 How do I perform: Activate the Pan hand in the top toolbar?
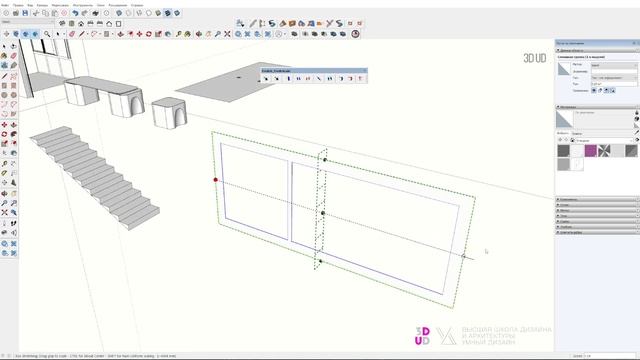point(208,34)
